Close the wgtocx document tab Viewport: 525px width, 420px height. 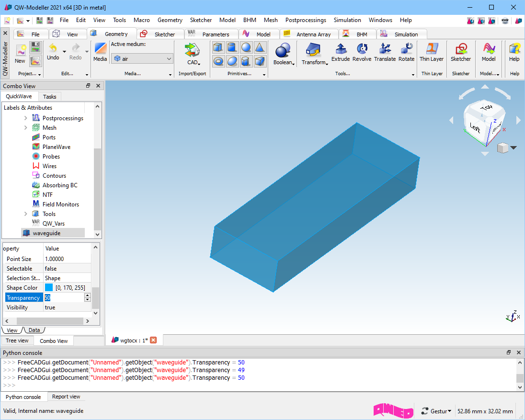pos(153,340)
